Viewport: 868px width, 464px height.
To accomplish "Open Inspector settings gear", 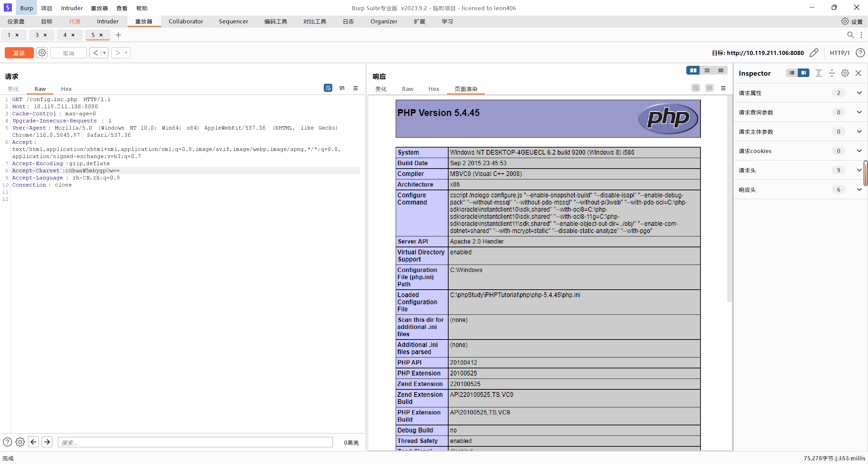I will (x=845, y=73).
